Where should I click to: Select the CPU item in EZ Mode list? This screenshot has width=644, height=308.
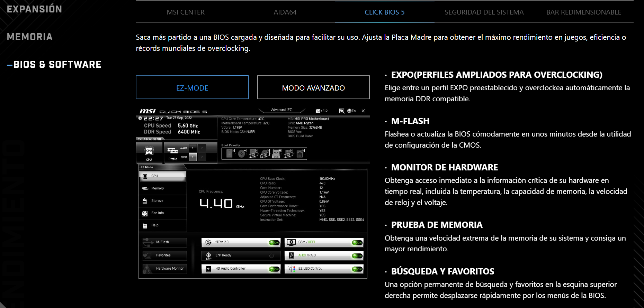[x=163, y=176]
